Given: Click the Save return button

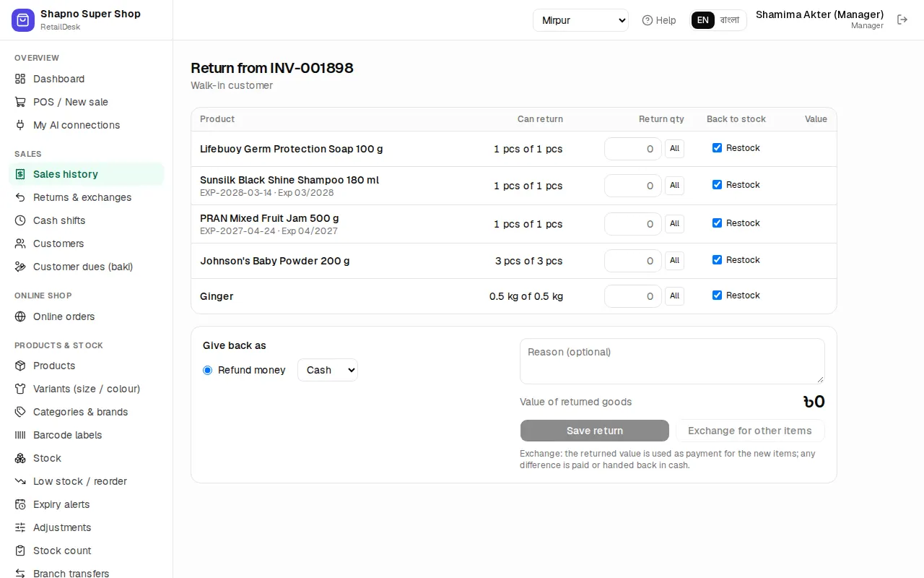Looking at the screenshot, I should (x=595, y=431).
